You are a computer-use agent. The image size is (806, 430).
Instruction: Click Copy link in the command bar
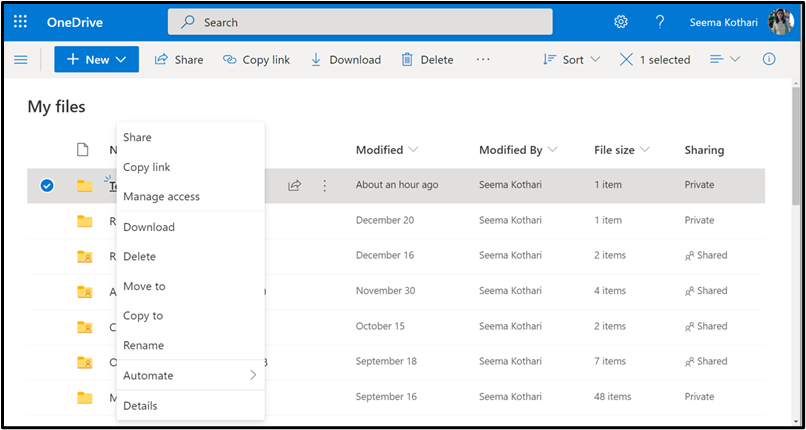256,60
